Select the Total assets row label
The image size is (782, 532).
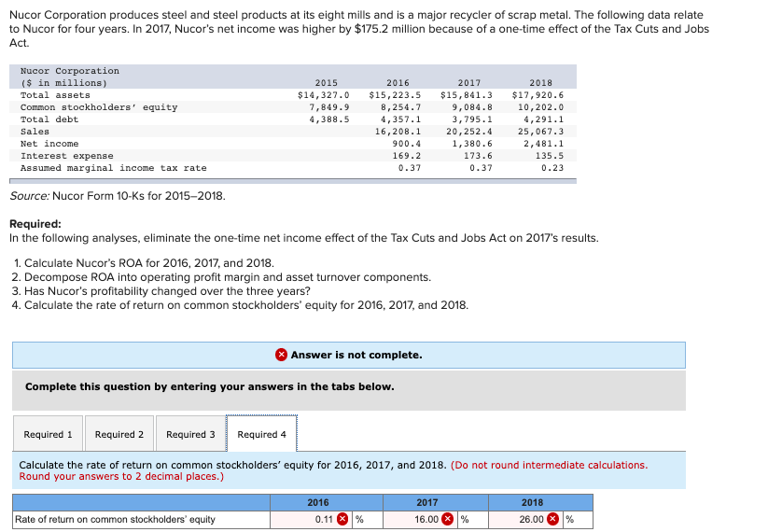pos(55,95)
